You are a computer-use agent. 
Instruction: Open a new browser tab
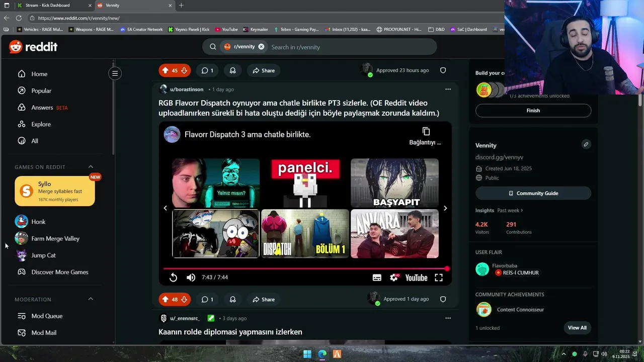tap(181, 6)
